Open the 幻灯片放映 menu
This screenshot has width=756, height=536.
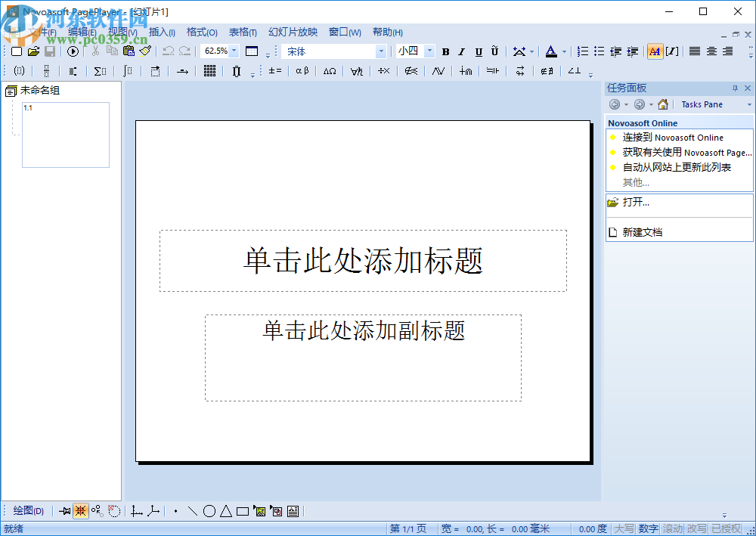[x=293, y=32]
